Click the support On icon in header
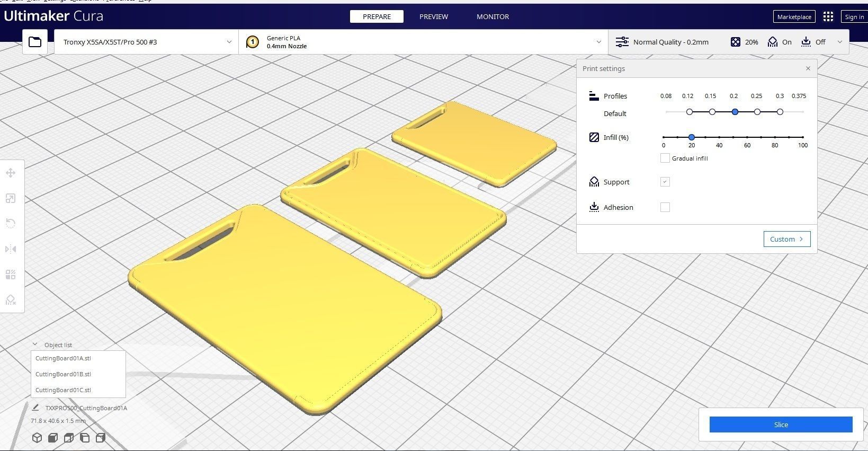This screenshot has height=451, width=868. [x=773, y=42]
